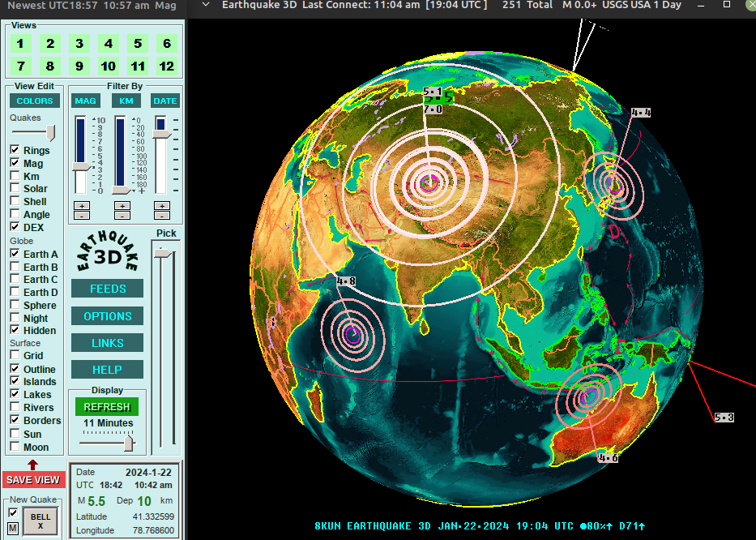Click the Earthquake 3D logo
756x540 pixels.
pyautogui.click(x=107, y=252)
